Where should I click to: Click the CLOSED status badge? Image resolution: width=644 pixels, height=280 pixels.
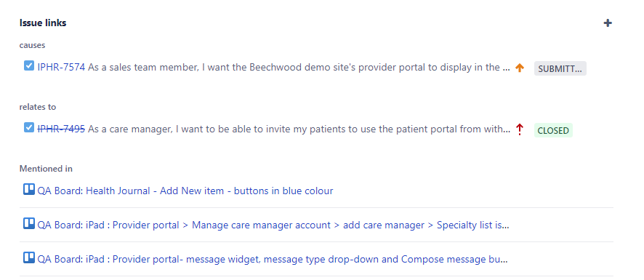553,130
